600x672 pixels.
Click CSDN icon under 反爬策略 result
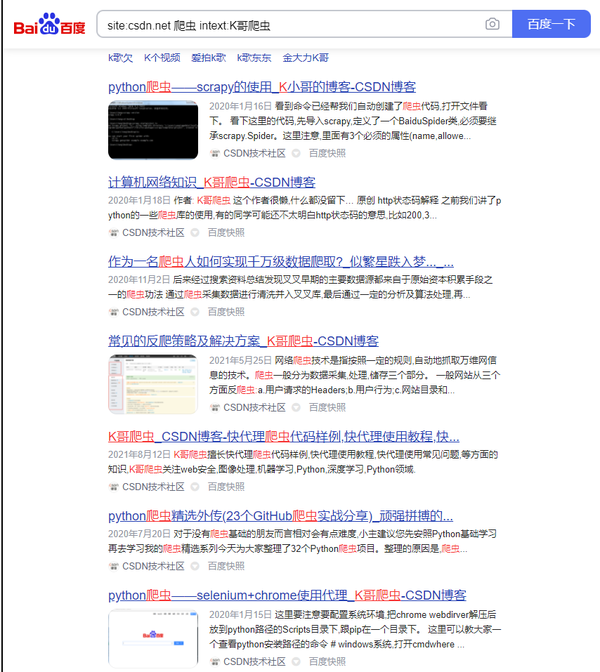point(215,408)
